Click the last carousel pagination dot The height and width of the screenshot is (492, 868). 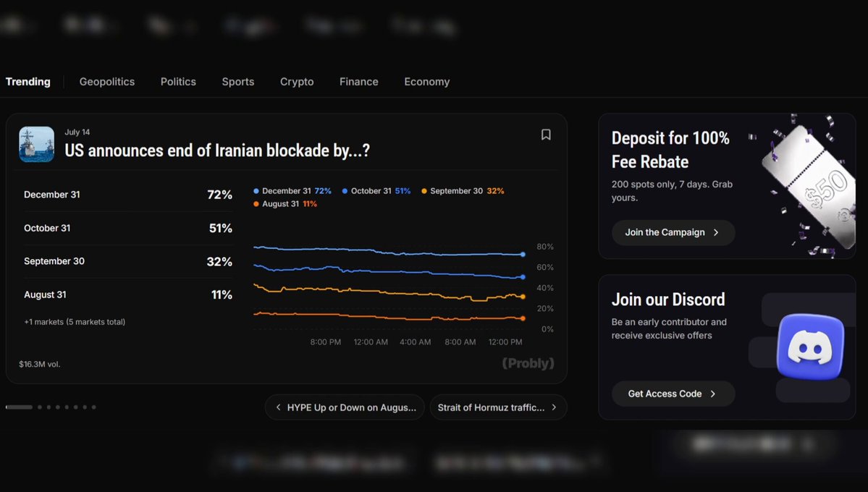tap(93, 407)
